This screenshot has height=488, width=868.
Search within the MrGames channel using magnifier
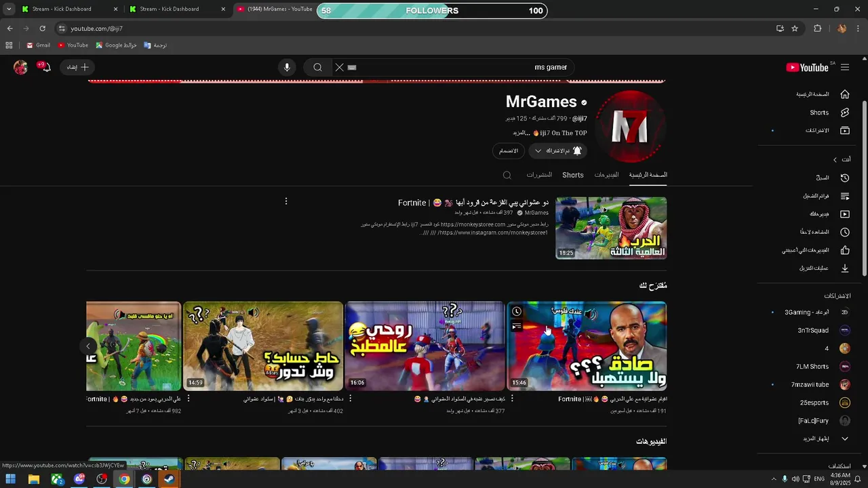(507, 175)
